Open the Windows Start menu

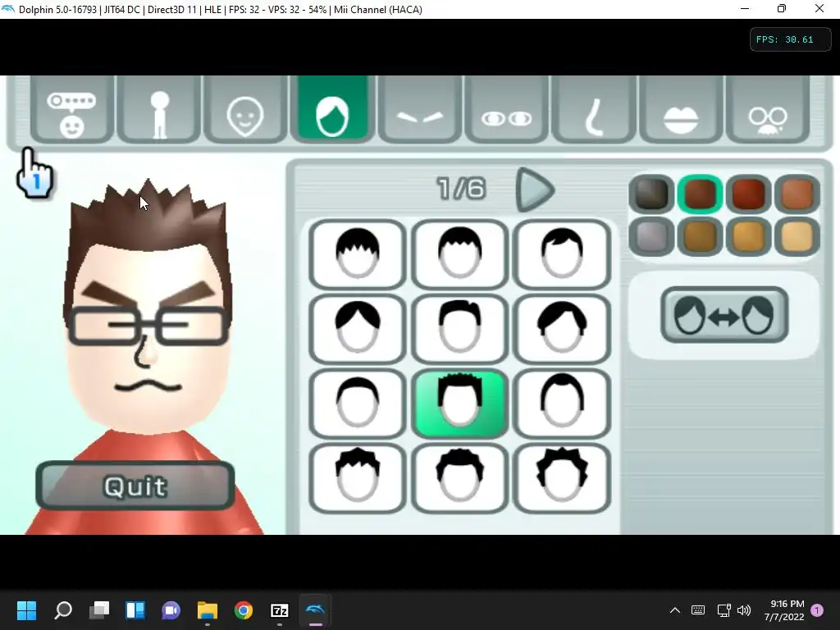point(27,610)
